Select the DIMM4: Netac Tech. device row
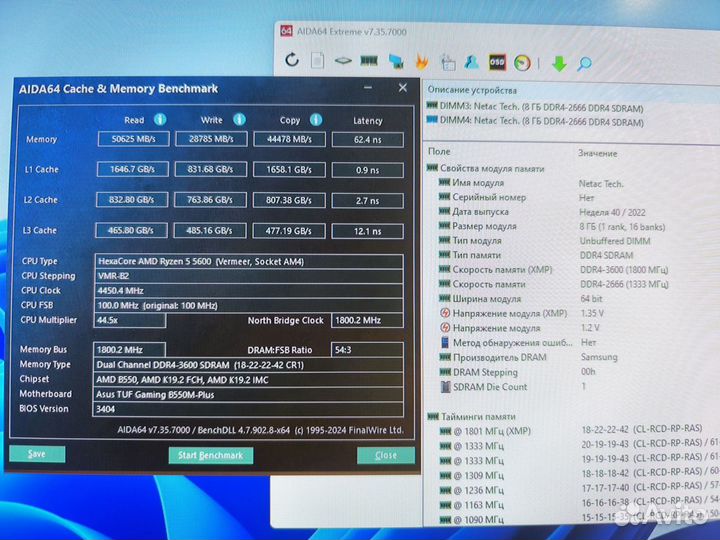The height and width of the screenshot is (540, 720). (535, 122)
